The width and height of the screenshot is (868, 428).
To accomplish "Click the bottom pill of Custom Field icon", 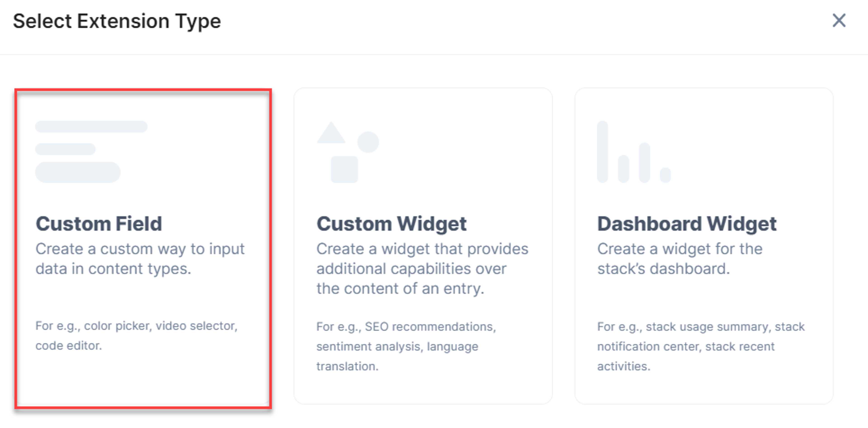I will click(x=78, y=172).
